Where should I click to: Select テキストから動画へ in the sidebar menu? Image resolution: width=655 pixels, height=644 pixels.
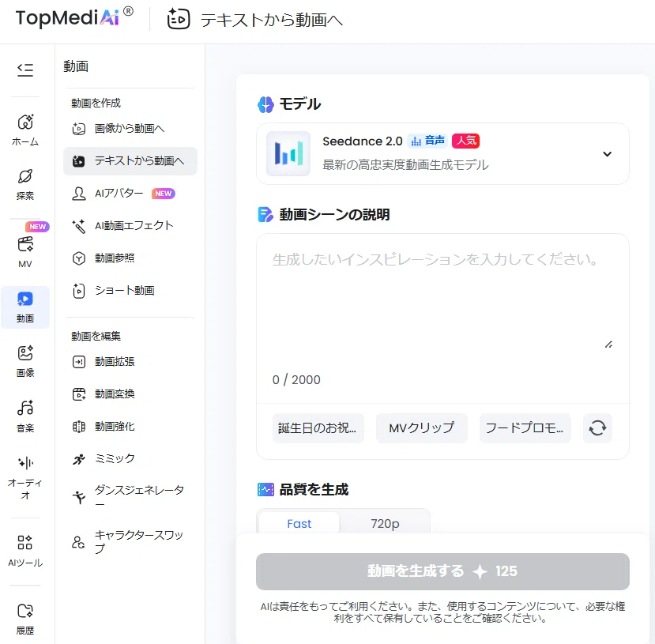[130, 160]
